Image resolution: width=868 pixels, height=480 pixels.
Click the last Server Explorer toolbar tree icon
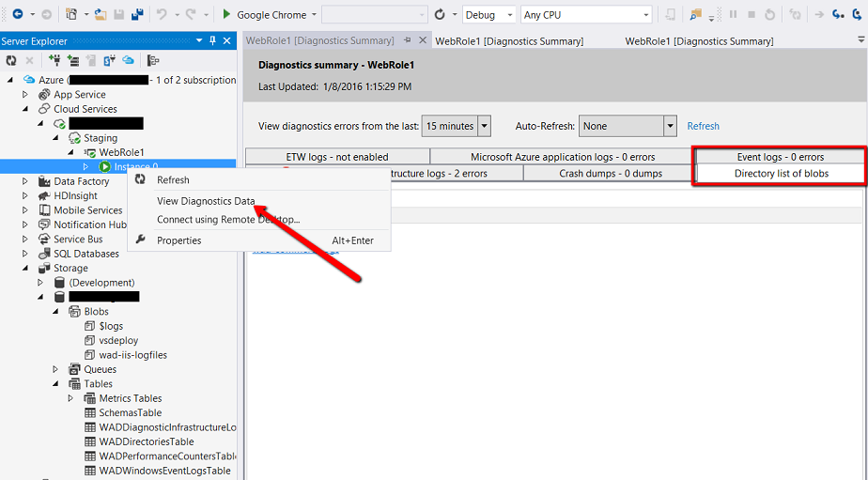153,60
